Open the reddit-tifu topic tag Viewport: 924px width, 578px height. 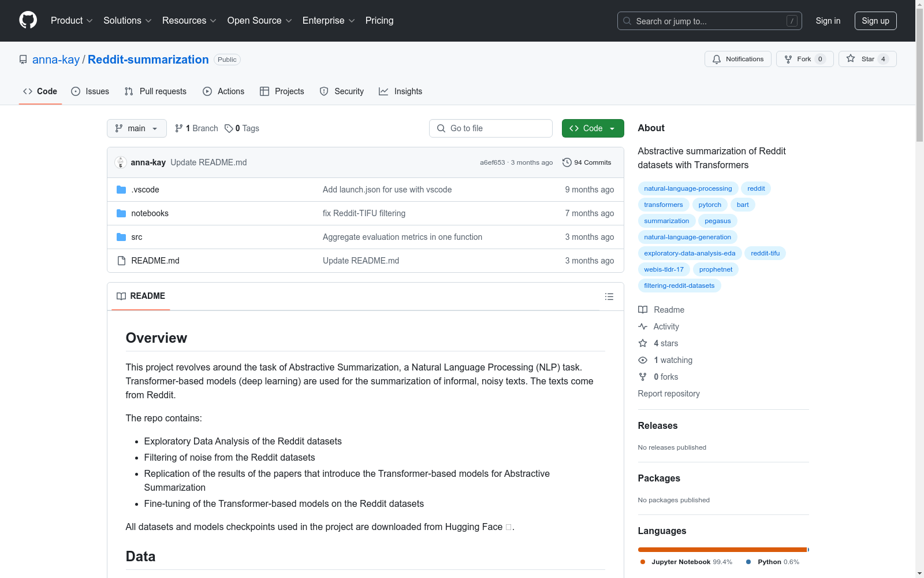(765, 253)
